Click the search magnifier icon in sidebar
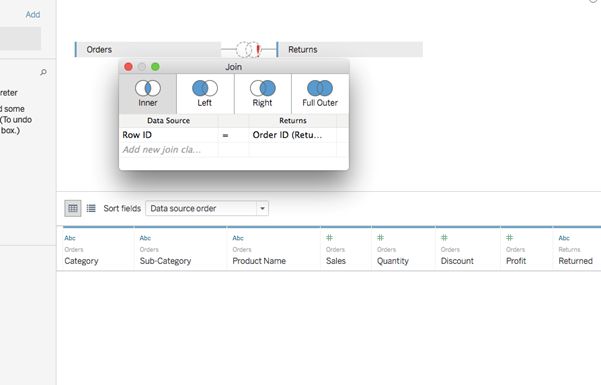The height and width of the screenshot is (385, 601). [x=44, y=72]
